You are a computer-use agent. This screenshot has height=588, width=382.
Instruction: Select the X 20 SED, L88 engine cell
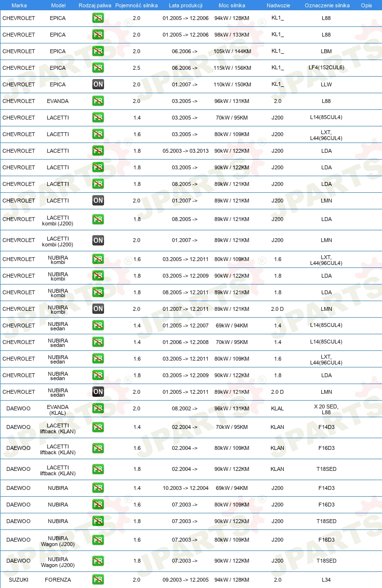click(326, 409)
